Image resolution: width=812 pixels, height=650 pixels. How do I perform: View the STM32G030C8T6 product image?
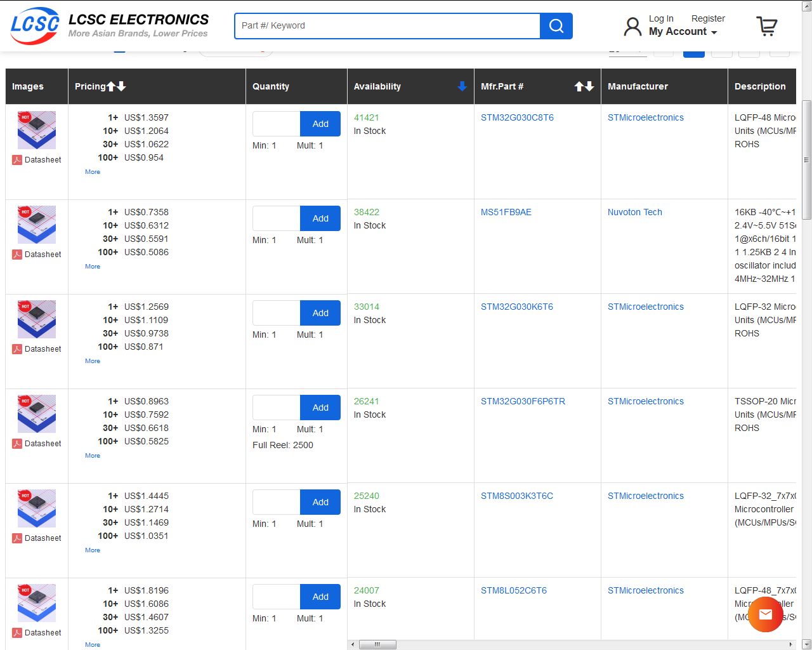pyautogui.click(x=37, y=130)
